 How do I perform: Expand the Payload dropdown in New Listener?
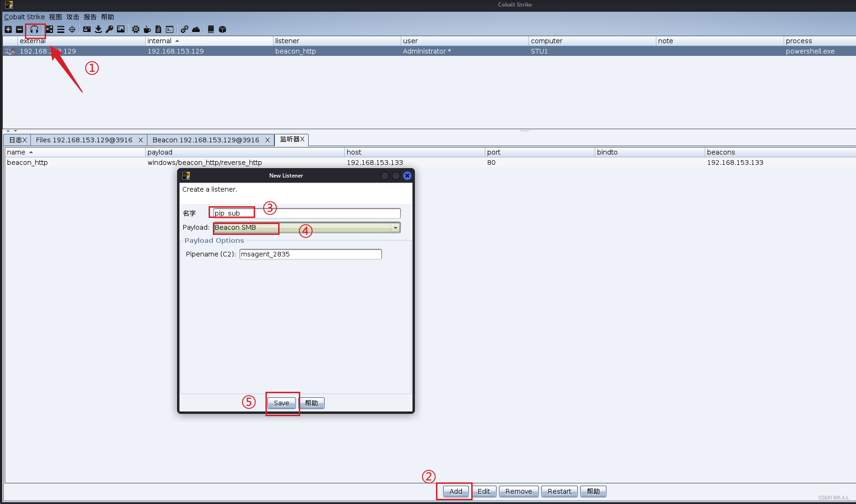pyautogui.click(x=396, y=227)
